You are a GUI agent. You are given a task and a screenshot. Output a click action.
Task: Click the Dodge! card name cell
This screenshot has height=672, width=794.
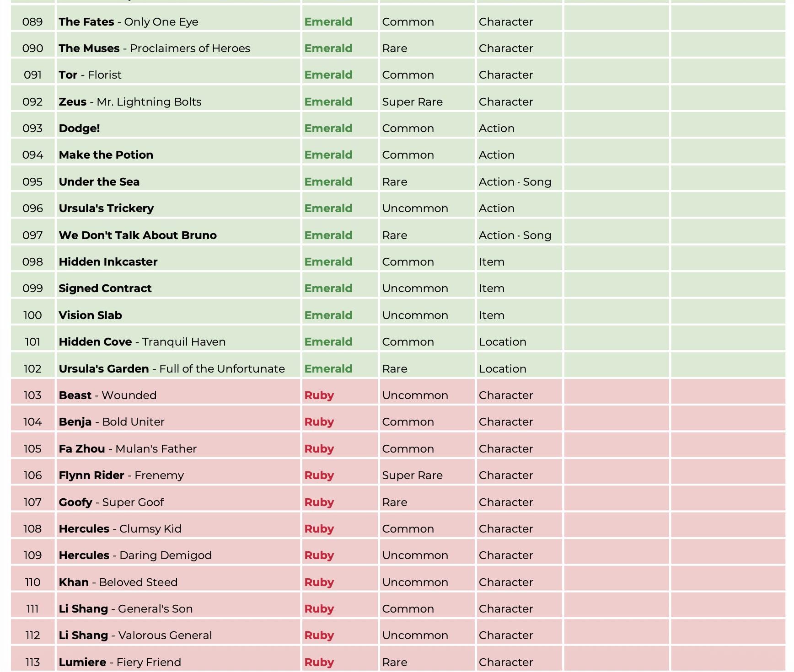(x=178, y=128)
